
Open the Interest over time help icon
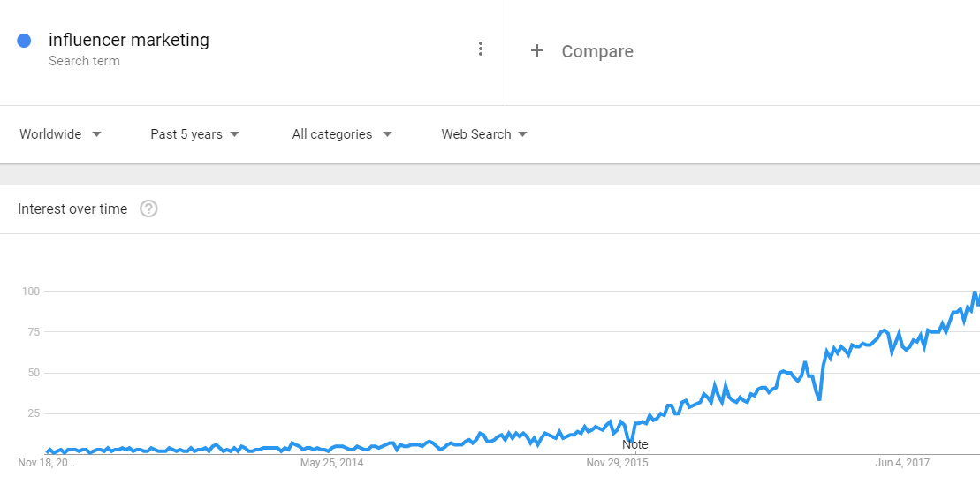point(148,208)
